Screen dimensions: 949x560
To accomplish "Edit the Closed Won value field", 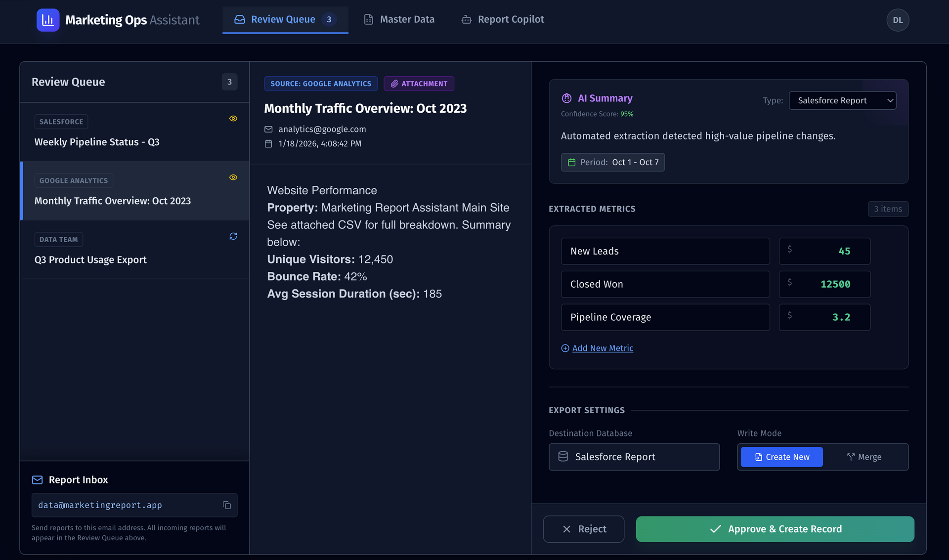I will click(824, 284).
